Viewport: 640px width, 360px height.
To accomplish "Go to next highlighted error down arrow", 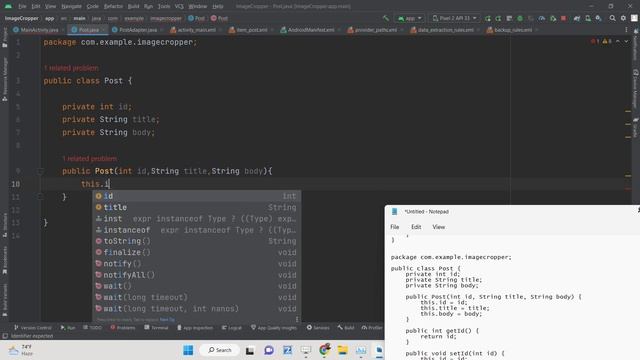I will point(626,41).
